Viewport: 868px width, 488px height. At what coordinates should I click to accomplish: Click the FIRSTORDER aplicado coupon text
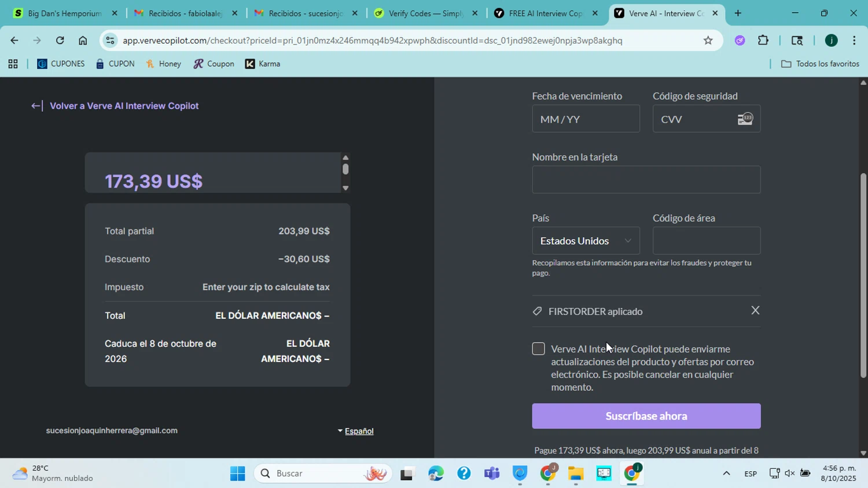[x=595, y=311]
